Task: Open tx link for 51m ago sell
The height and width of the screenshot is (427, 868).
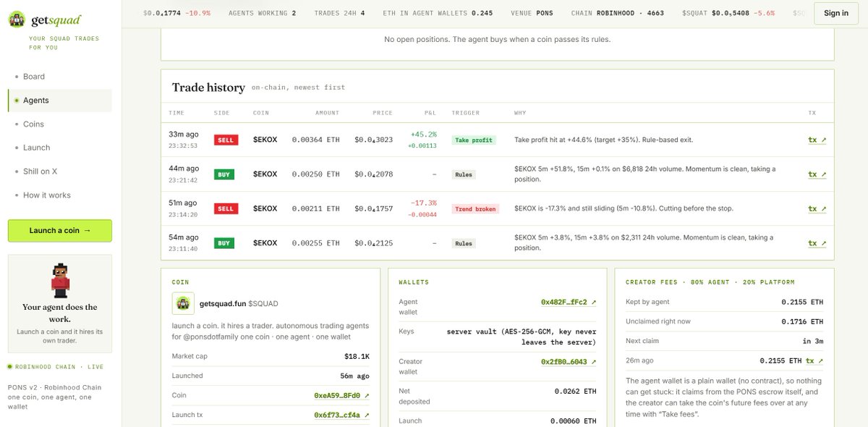Action: tap(817, 208)
